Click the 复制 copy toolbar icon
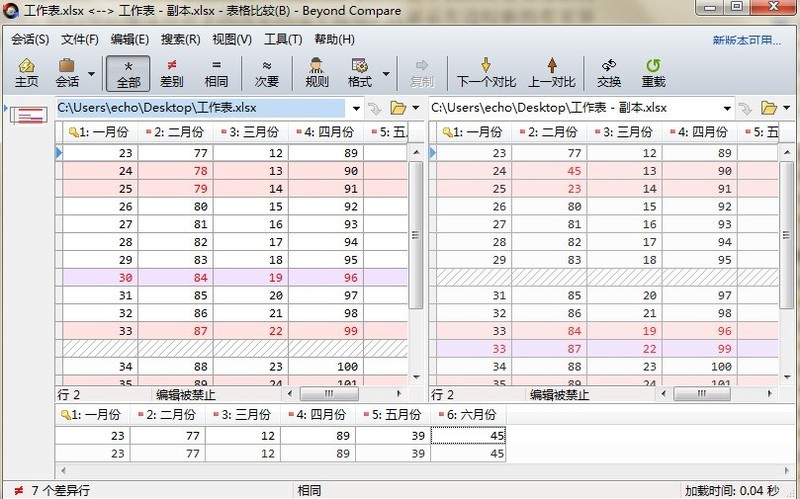 422,73
